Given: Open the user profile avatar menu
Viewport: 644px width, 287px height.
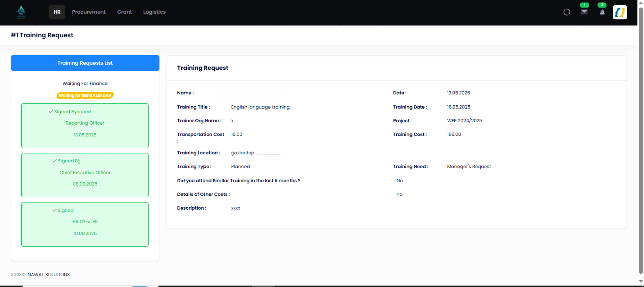Looking at the screenshot, I should (620, 12).
